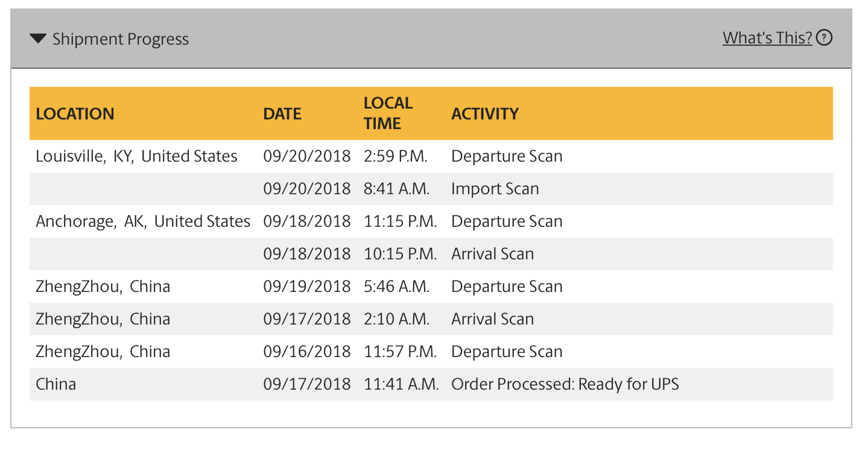Click the LOCATION column header
The image size is (868, 456).
(x=75, y=114)
